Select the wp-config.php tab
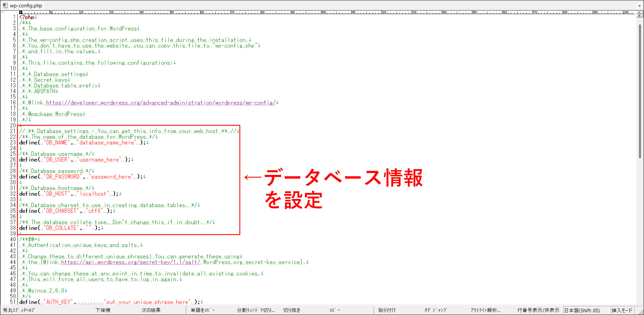Image resolution: width=644 pixels, height=315 pixels. click(x=25, y=6)
